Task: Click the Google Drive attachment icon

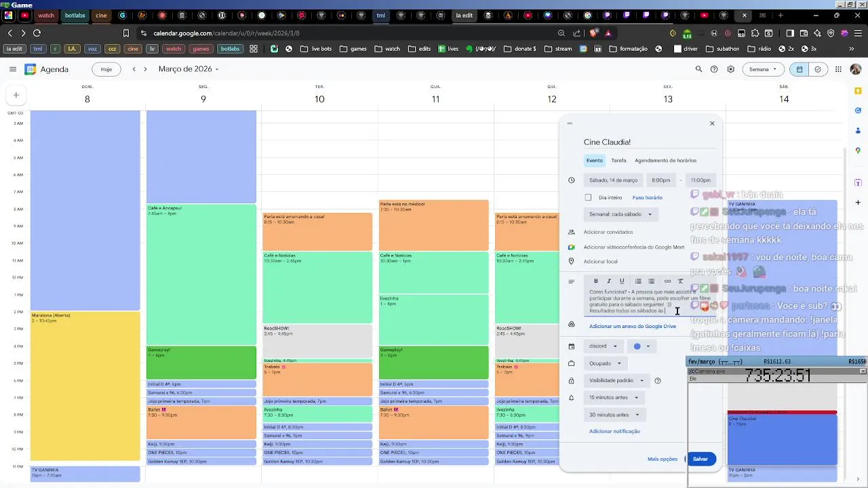Action: click(x=572, y=324)
